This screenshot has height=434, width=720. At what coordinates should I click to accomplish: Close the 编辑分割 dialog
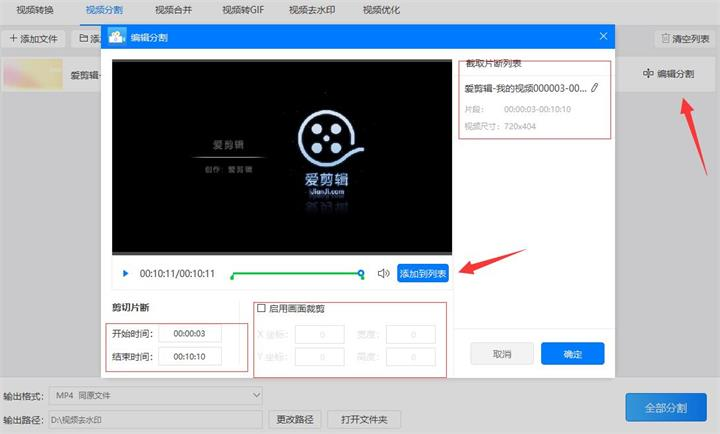(603, 36)
